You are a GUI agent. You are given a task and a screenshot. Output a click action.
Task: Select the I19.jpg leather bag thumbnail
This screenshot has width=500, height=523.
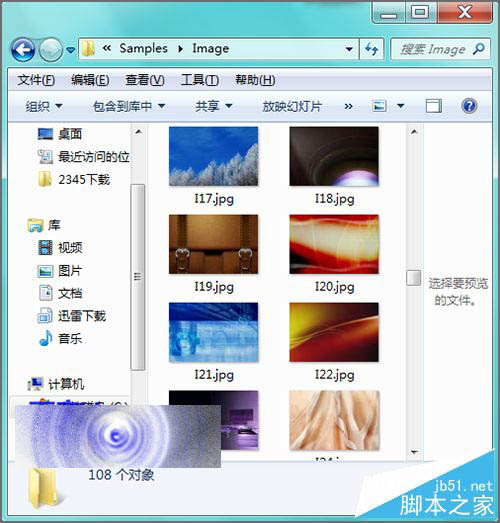click(213, 244)
